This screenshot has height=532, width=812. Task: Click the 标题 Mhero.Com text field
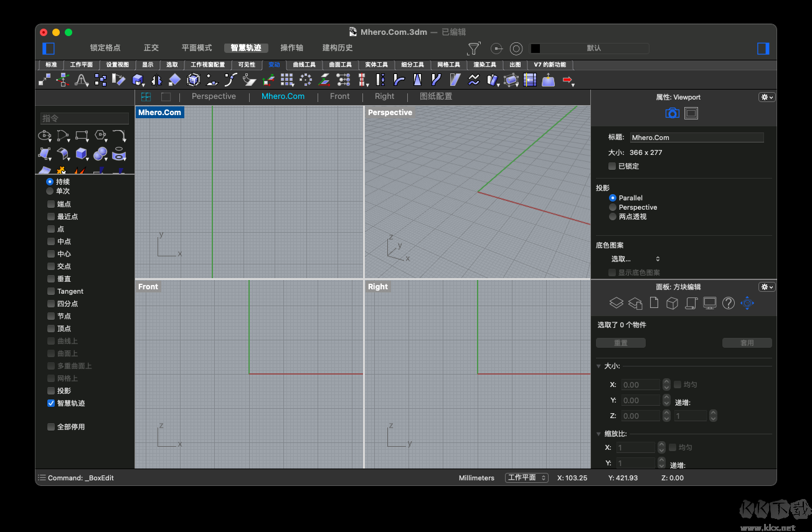[696, 138]
